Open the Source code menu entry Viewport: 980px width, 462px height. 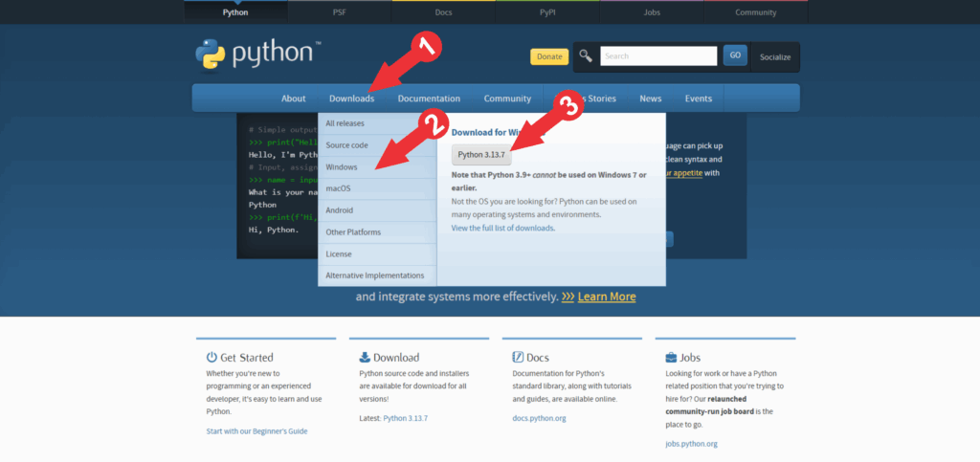tap(346, 145)
